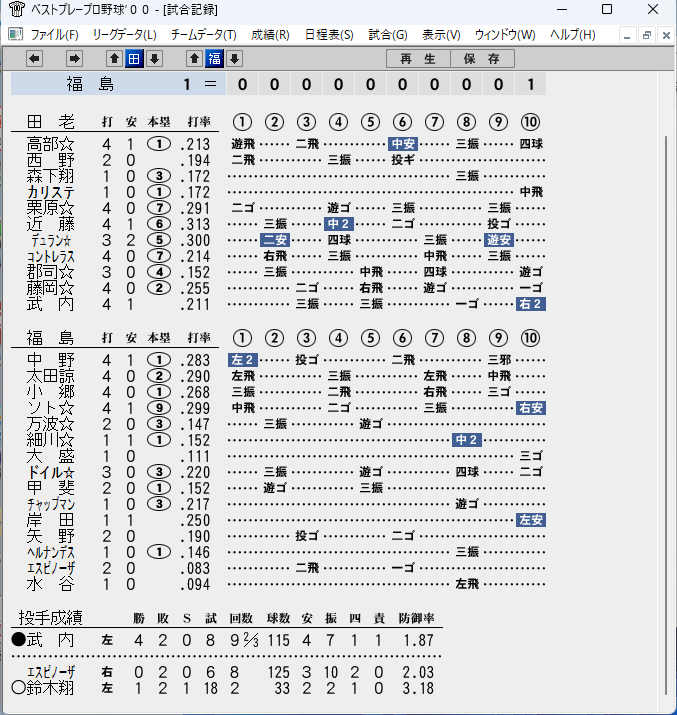Click 武内's ERA value 1.87
Viewport: 677px width, 715px height.
(419, 640)
